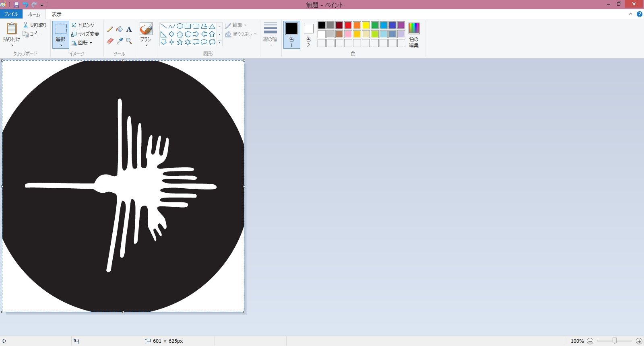Choose the Curve shape

pyautogui.click(x=172, y=26)
